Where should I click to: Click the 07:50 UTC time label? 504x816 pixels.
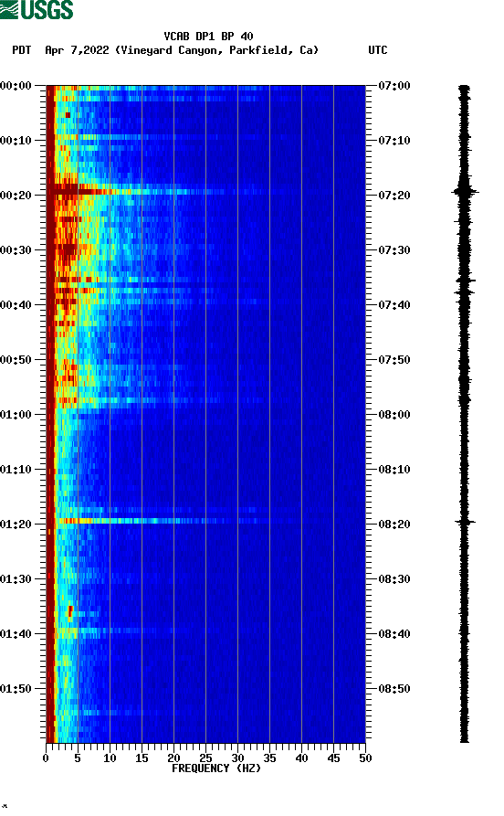[x=394, y=360]
